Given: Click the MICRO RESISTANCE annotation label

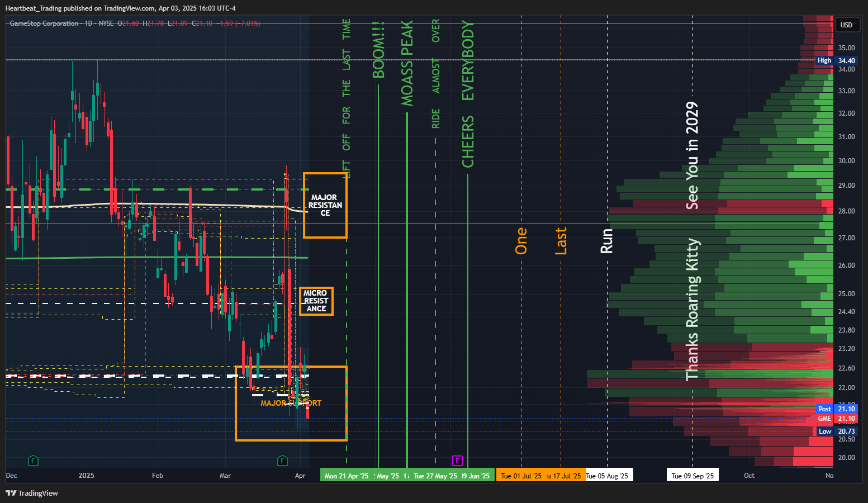Looking at the screenshot, I should pyautogui.click(x=316, y=301).
